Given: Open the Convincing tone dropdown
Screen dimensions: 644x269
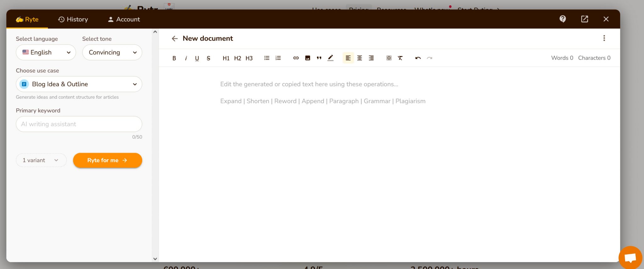Looking at the screenshot, I should (x=112, y=52).
